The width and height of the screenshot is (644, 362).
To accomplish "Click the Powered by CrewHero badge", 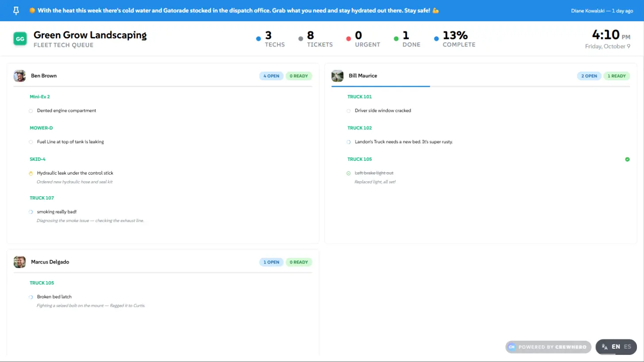I will 548,347.
